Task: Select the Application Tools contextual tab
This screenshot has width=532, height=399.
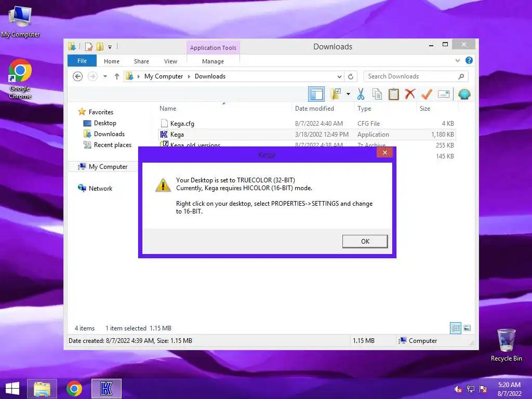Action: click(213, 48)
